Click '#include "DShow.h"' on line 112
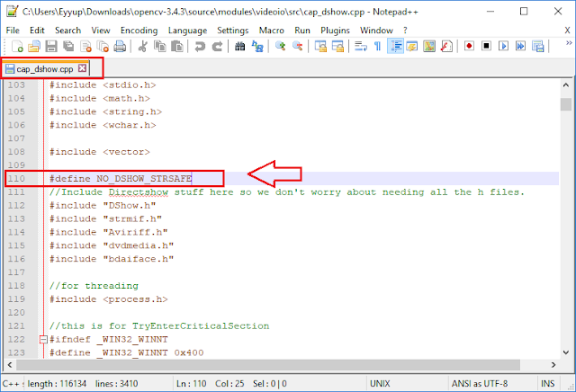The height and width of the screenshot is (392, 576). pyautogui.click(x=103, y=206)
